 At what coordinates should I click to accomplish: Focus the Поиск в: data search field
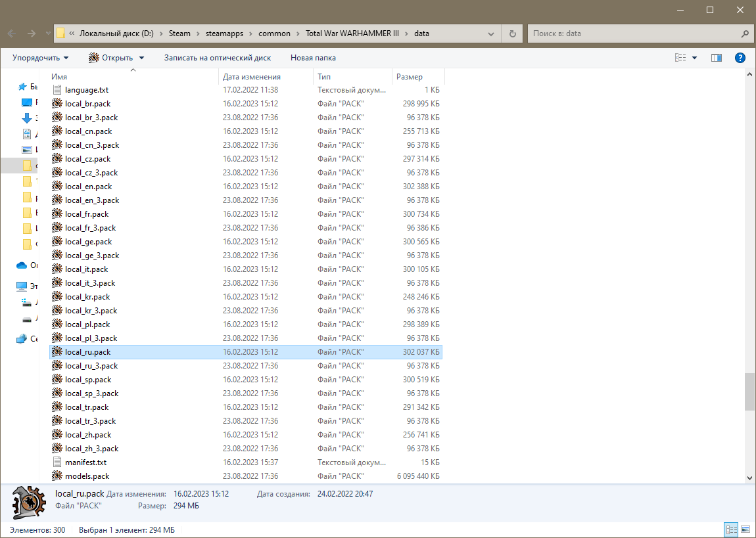click(x=635, y=34)
